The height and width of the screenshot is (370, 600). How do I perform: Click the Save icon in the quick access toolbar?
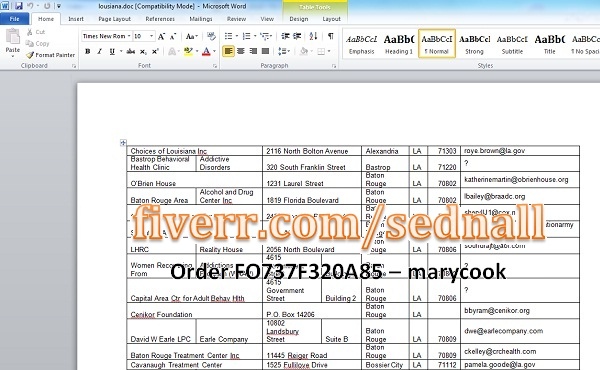(18, 6)
